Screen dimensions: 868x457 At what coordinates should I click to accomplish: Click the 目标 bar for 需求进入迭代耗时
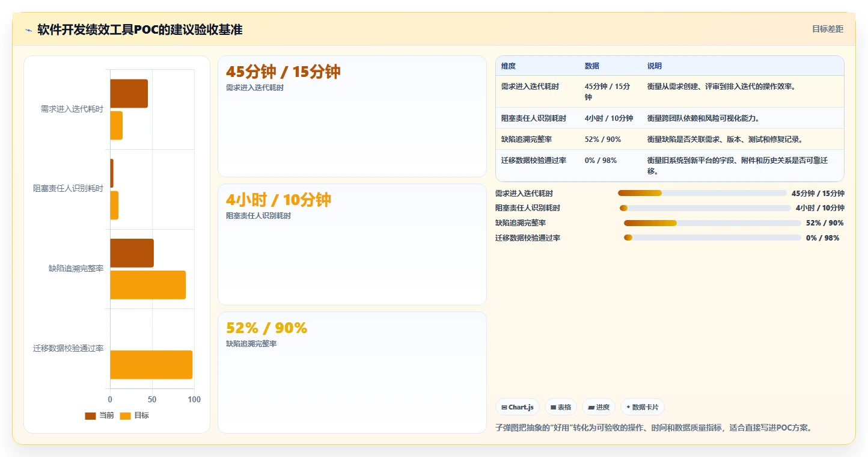point(116,126)
